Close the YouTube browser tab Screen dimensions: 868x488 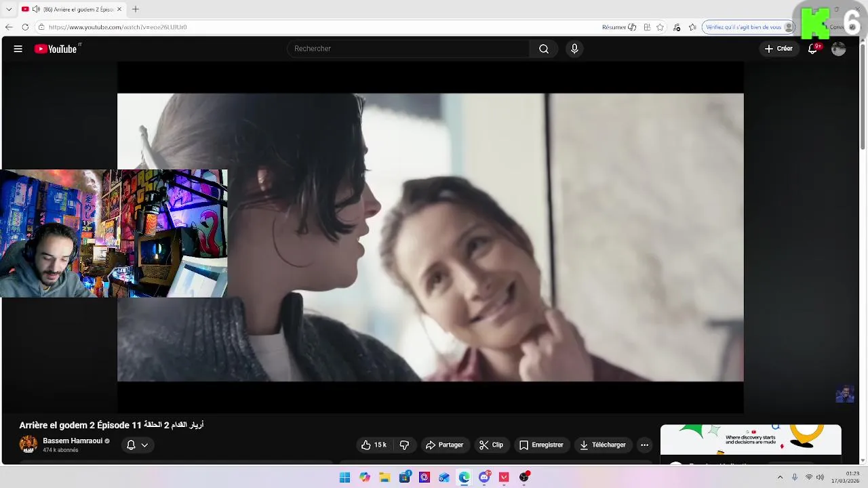(x=119, y=9)
